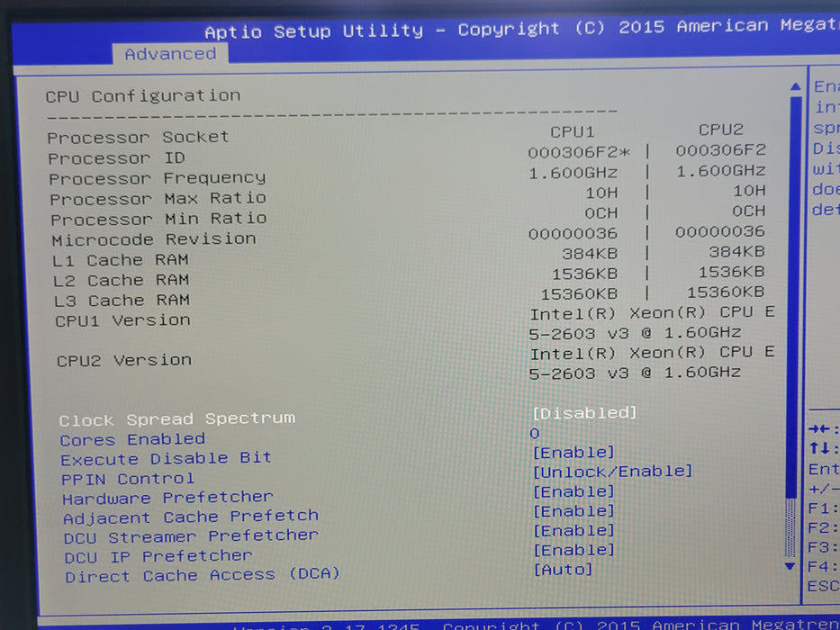The width and height of the screenshot is (840, 630).
Task: Open the Direct Cache Access [Auto] value
Action: tap(563, 570)
